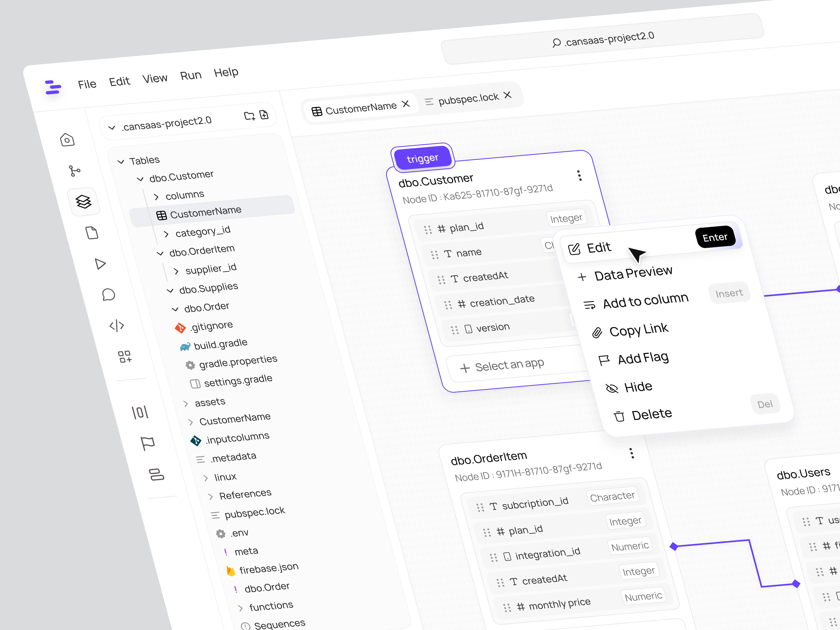840x630 pixels.
Task: Collapse the Tables tree section
Action: point(121,162)
